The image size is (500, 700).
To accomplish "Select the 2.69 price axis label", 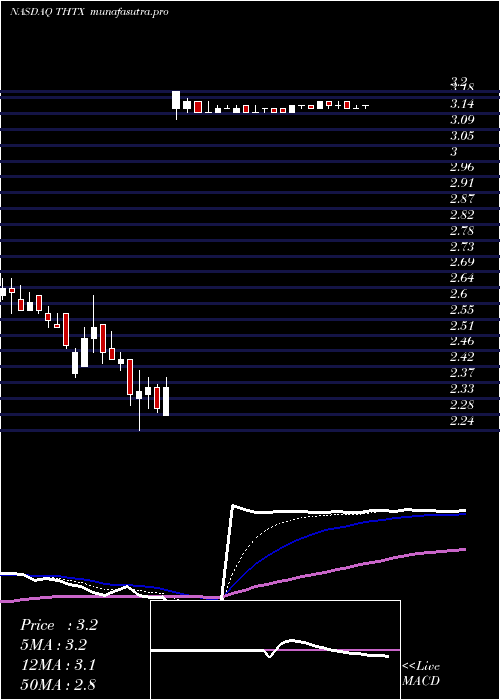I will 462,262.
